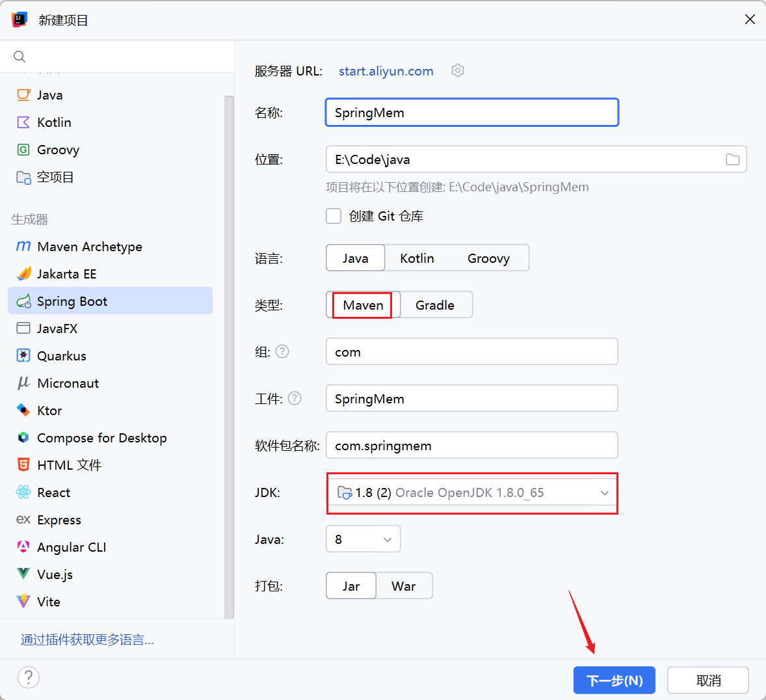766x700 pixels.
Task: Browse location with folder icon
Action: (732, 159)
